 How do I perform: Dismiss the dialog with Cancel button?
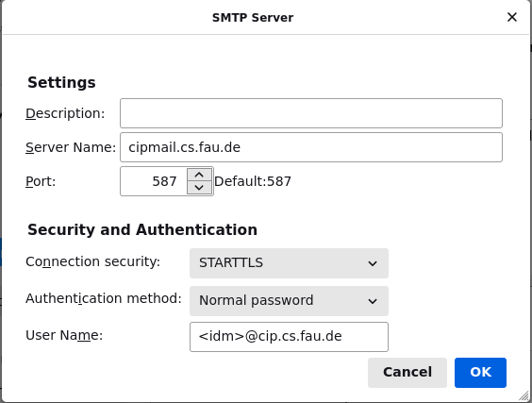pos(407,373)
